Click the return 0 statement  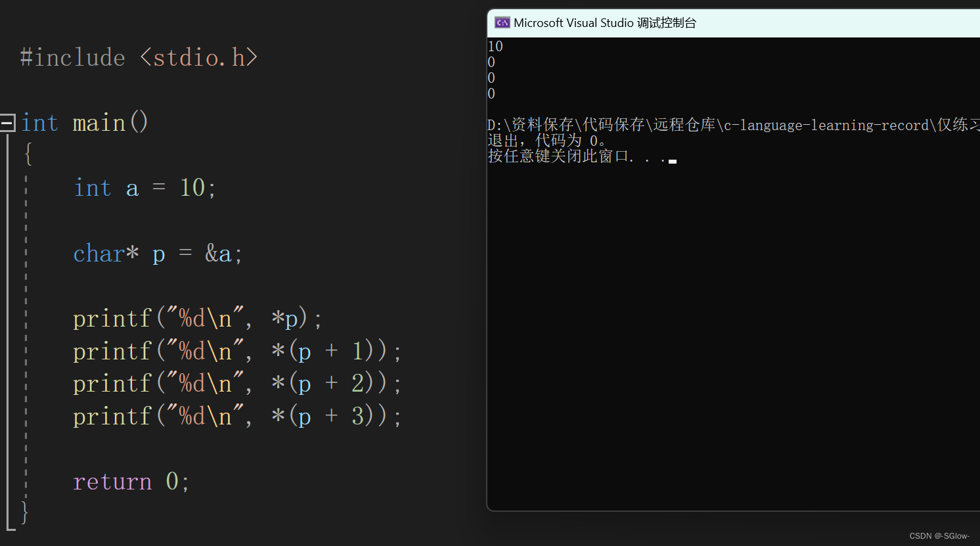pos(131,482)
